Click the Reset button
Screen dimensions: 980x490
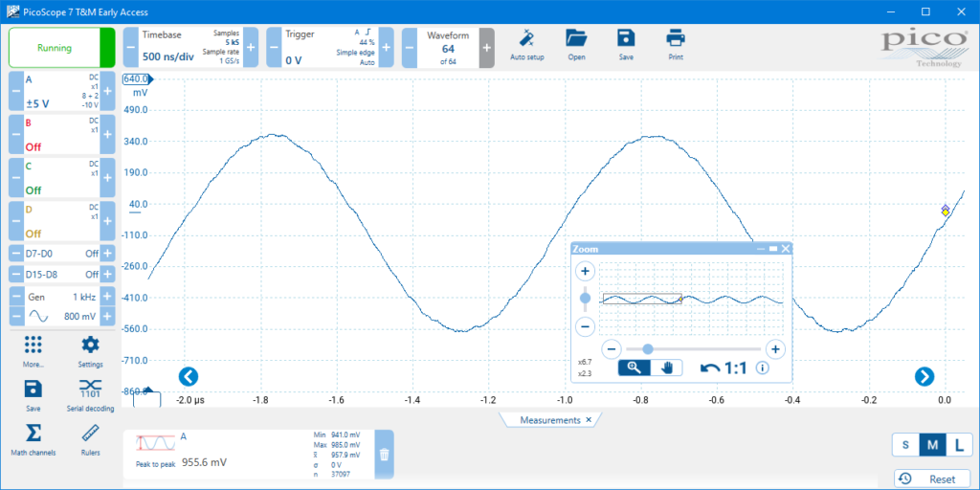click(932, 479)
